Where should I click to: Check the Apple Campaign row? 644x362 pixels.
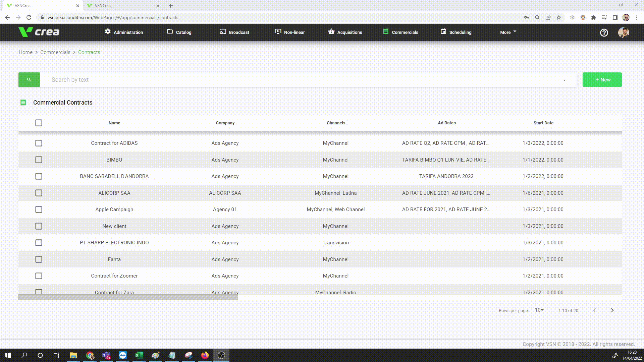coord(39,209)
